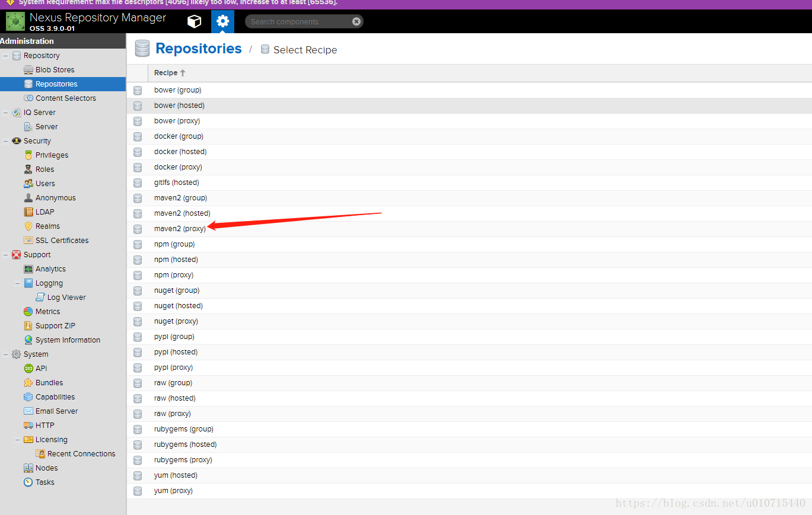Open the Users icon

28,184
